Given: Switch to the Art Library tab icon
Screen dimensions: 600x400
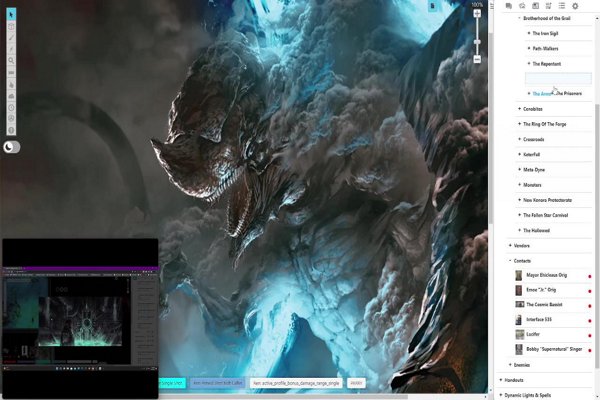Looking at the screenshot, I should 522,6.
